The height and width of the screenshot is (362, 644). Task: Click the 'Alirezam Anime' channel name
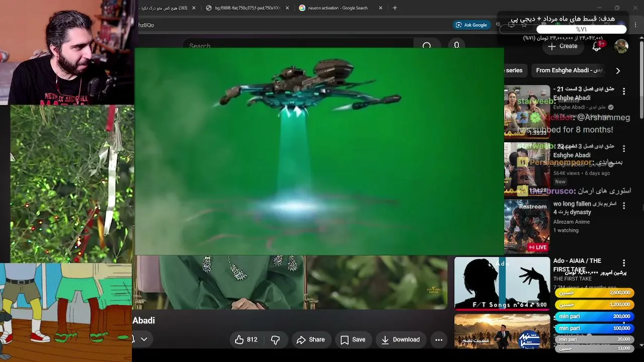point(572,222)
